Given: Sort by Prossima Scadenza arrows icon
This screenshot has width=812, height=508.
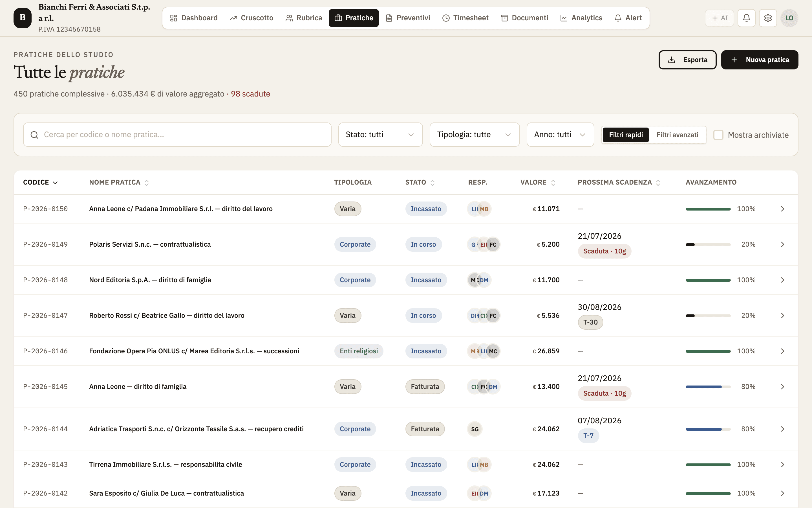Looking at the screenshot, I should 658,182.
